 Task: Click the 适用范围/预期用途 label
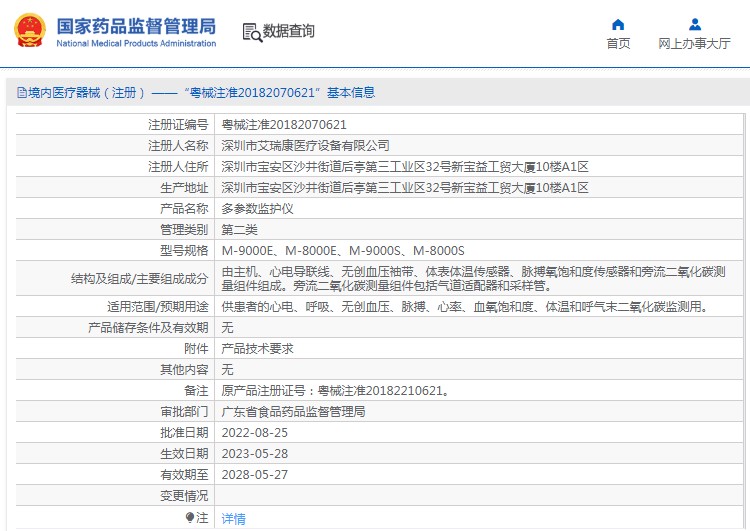157,307
